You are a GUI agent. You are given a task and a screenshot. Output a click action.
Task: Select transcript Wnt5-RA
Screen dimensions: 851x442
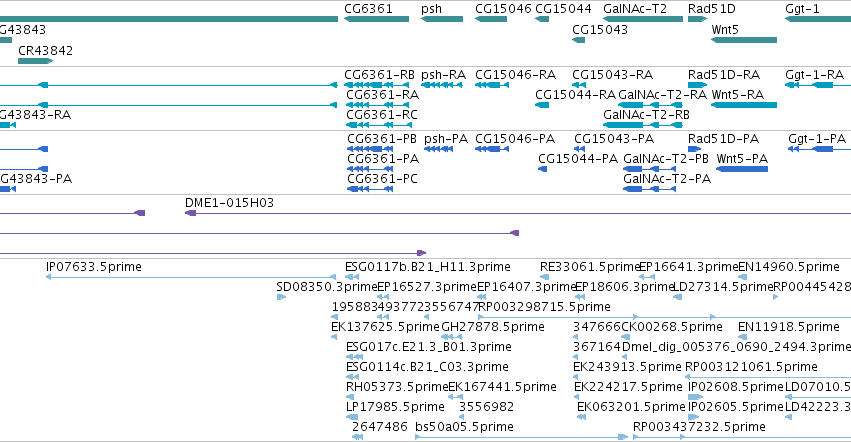[x=744, y=105]
